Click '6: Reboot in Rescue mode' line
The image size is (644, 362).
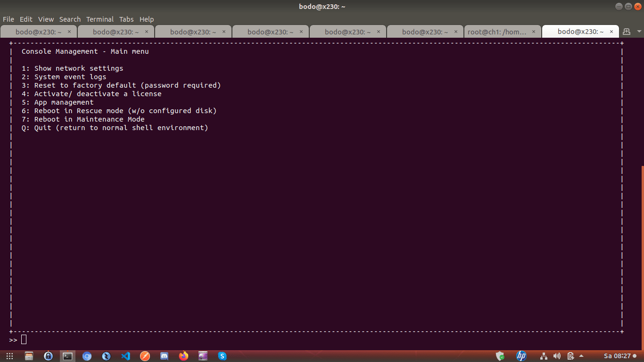[x=119, y=111]
